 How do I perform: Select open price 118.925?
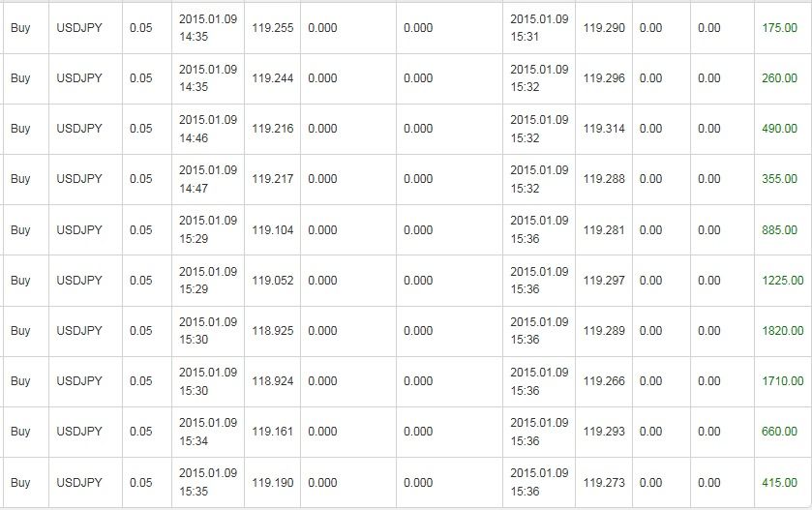pos(272,330)
